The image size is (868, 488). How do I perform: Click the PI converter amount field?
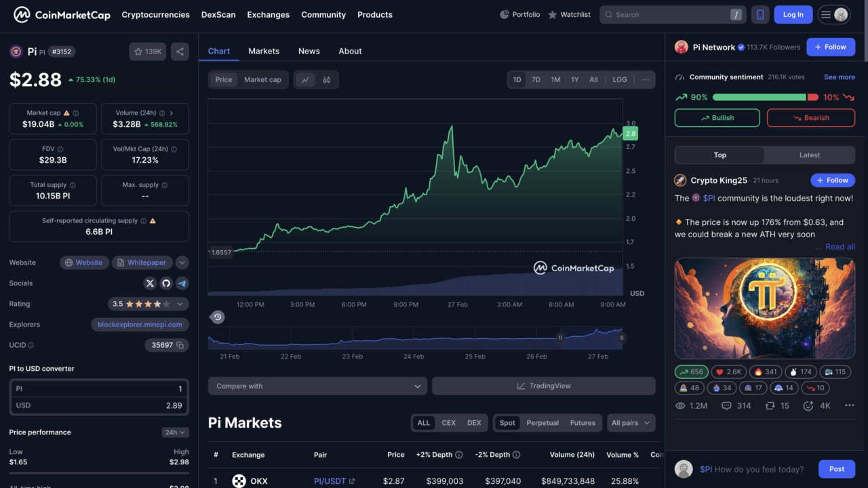99,389
